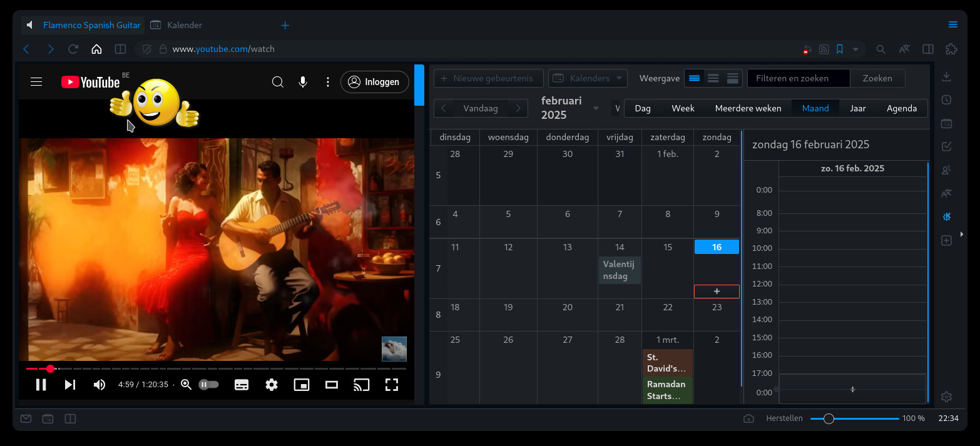Toggle subtitles on the video

tap(242, 385)
